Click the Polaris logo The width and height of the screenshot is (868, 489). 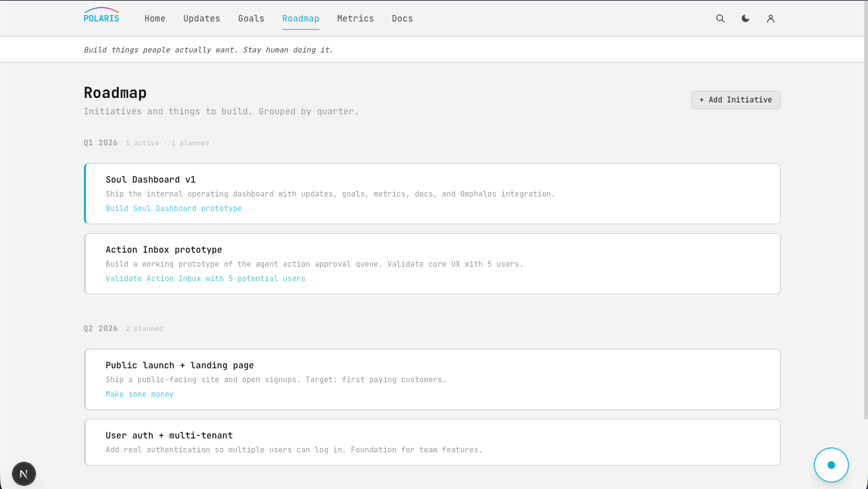[101, 15]
